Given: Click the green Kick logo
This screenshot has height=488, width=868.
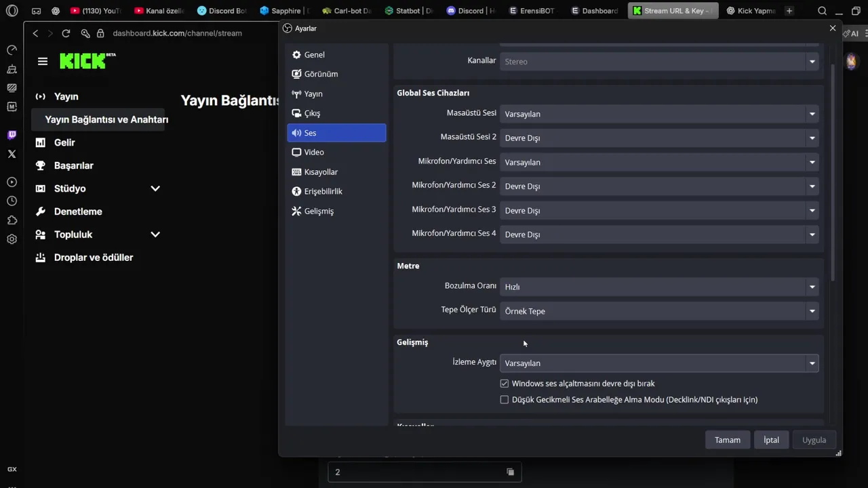Looking at the screenshot, I should 87,61.
